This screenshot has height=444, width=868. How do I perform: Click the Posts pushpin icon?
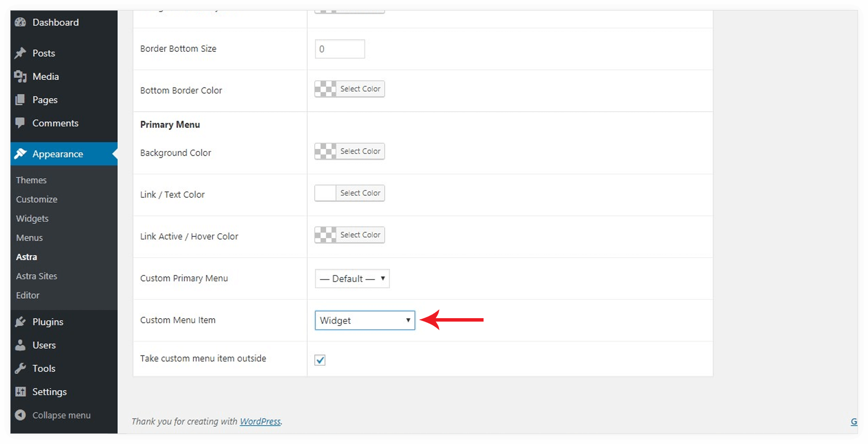20,53
